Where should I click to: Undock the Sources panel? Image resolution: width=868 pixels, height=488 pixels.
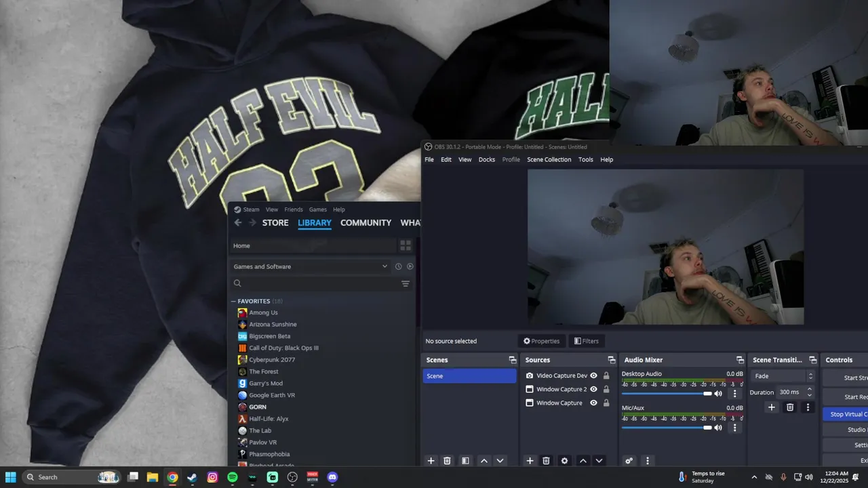[611, 360]
